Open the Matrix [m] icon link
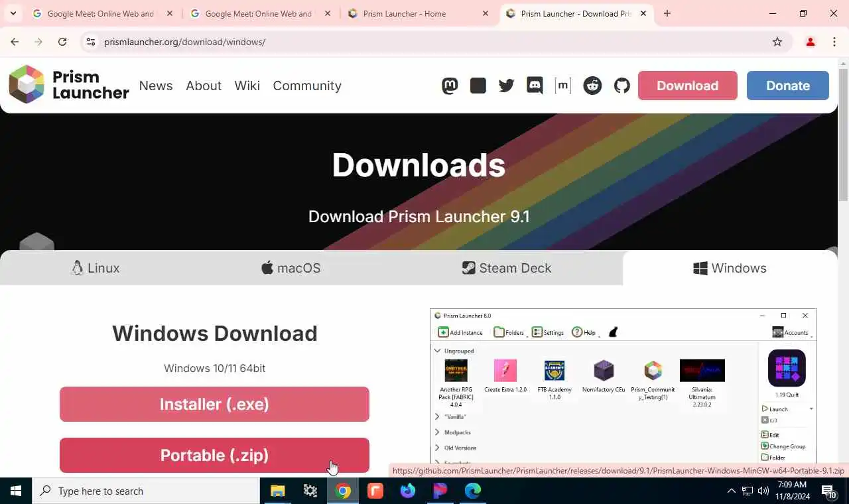The width and height of the screenshot is (849, 504). click(562, 86)
